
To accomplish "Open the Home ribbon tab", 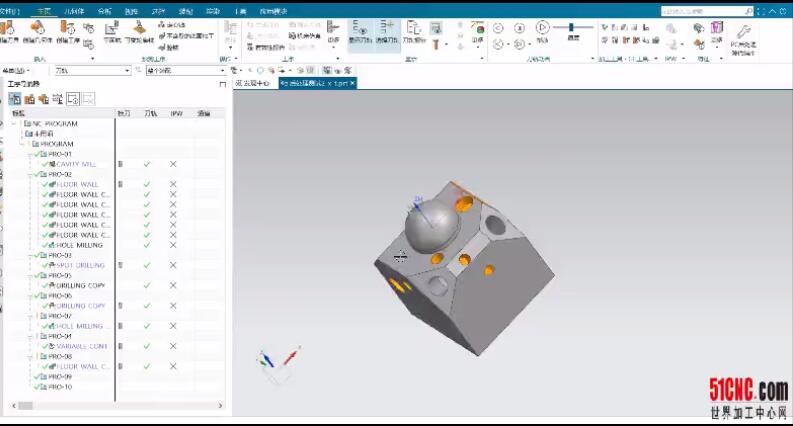I will [x=43, y=10].
